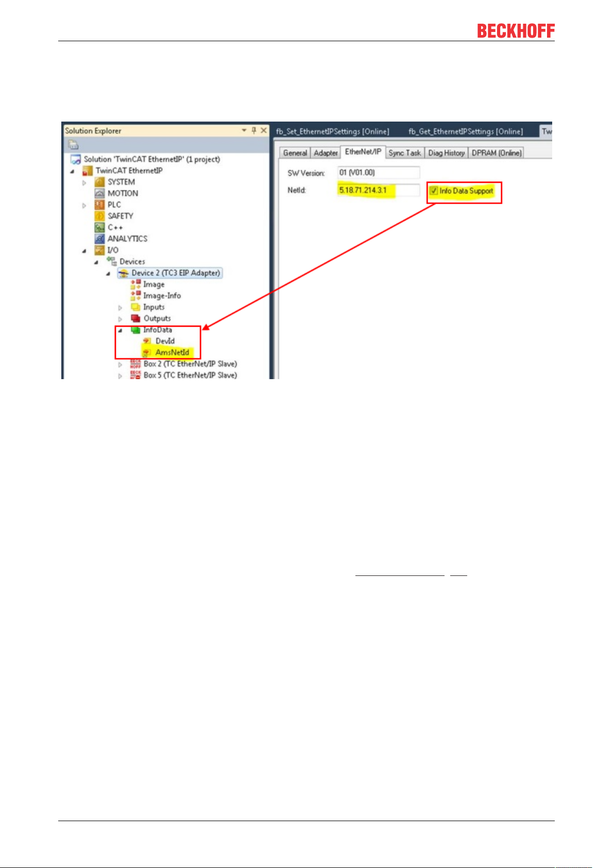Open the Solution Explorer window dropdown arrow
This screenshot has width=614, height=868.
point(244,131)
